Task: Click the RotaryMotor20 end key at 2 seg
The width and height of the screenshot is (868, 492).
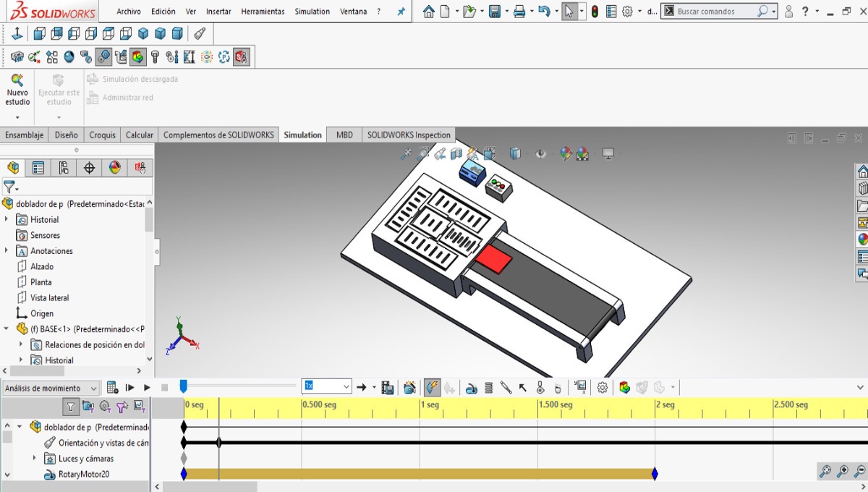Action: click(655, 474)
